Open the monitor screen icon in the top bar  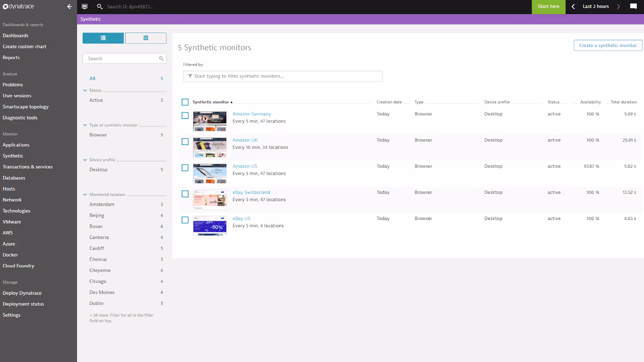(85, 6)
